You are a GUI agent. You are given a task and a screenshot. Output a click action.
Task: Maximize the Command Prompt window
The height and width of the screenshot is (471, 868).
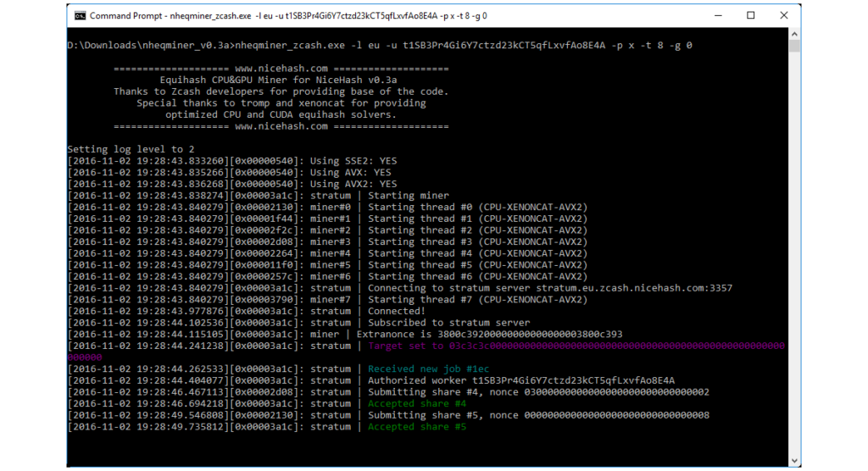pyautogui.click(x=751, y=15)
